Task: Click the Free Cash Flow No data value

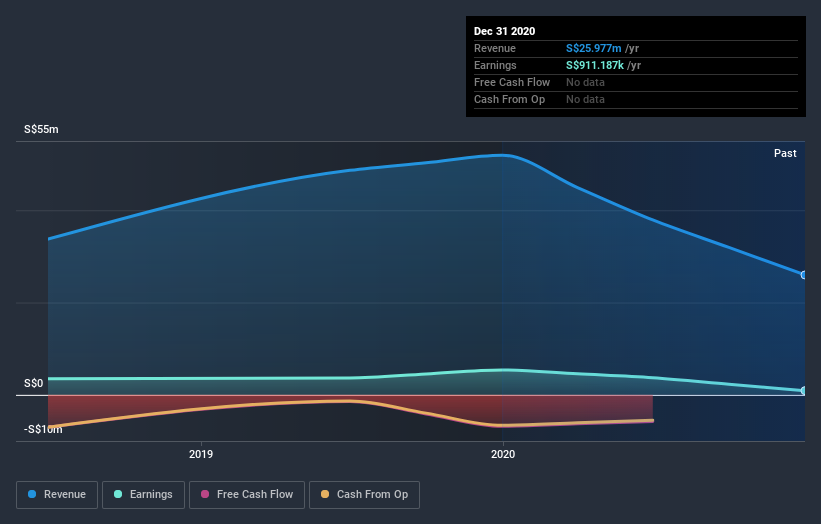Action: (585, 82)
